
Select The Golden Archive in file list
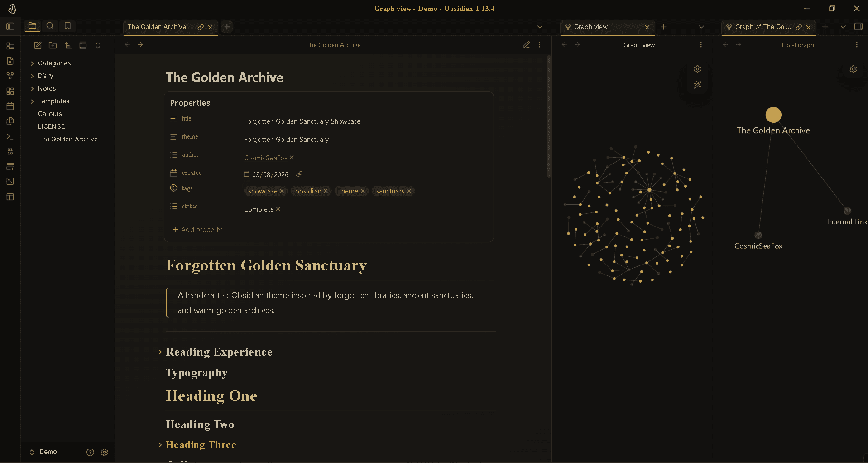pyautogui.click(x=68, y=139)
